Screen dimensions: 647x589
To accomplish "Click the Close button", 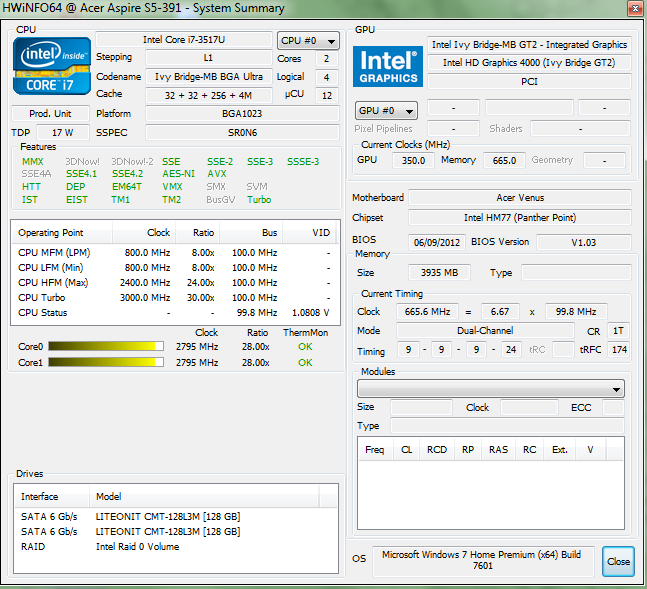I will (x=618, y=561).
